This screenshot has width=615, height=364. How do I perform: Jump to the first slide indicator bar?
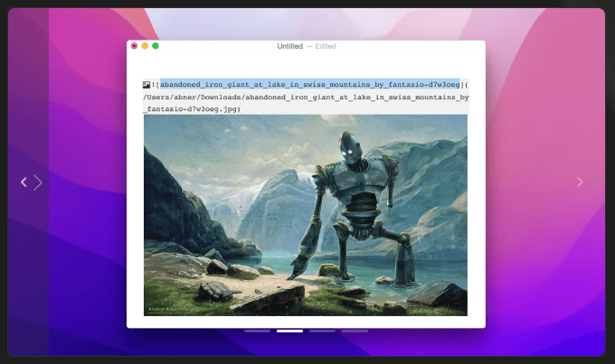point(257,331)
